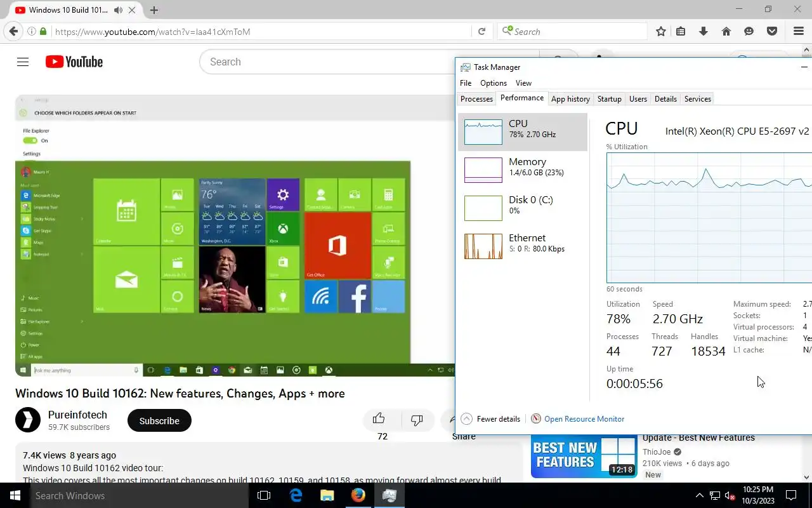Mute the tab's audio speaker icon
812x508 pixels.
(x=119, y=10)
